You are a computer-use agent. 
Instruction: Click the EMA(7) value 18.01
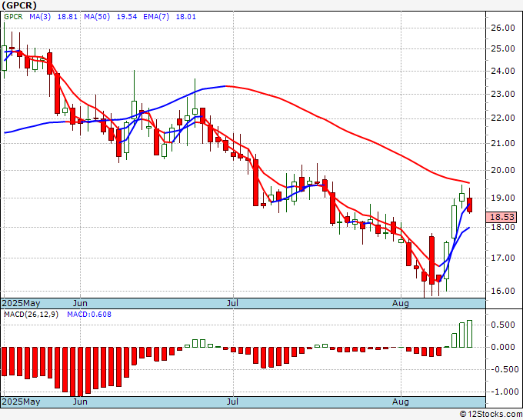click(186, 17)
